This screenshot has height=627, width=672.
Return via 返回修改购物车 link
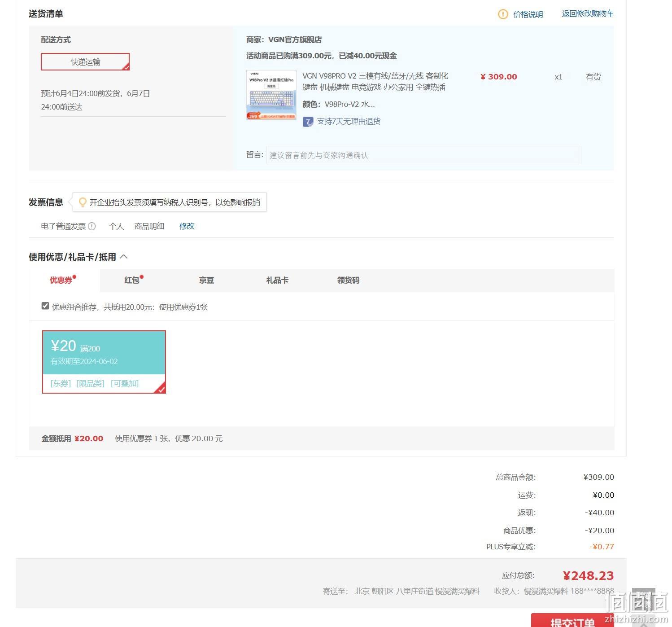[x=588, y=13]
